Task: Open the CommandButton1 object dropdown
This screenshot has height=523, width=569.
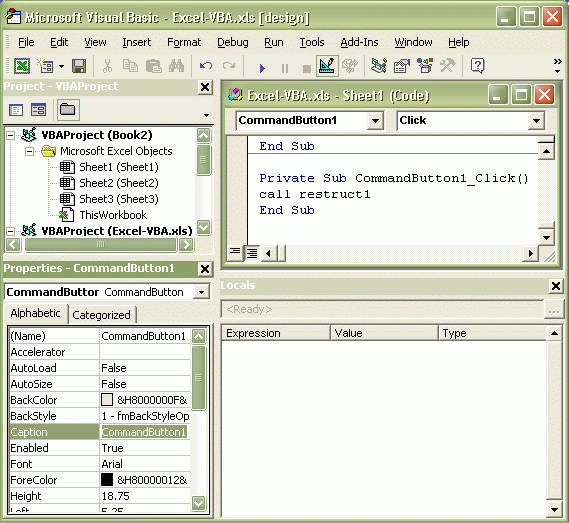Action: (376, 121)
